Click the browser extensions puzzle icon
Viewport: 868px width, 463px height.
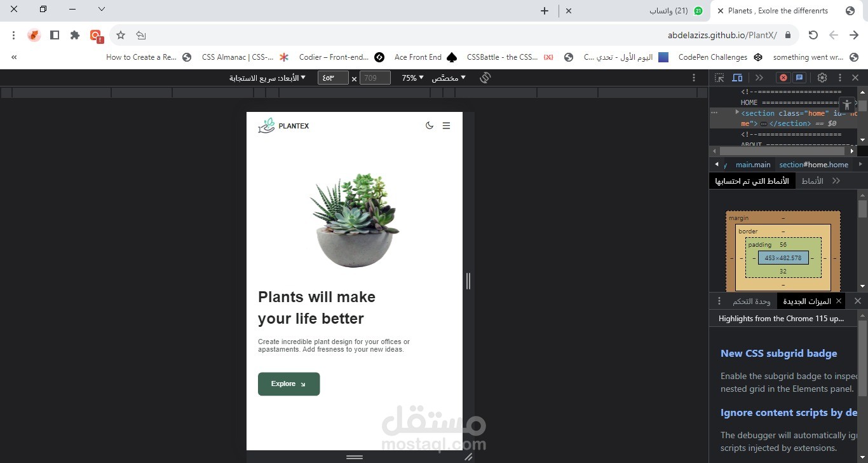tap(75, 35)
